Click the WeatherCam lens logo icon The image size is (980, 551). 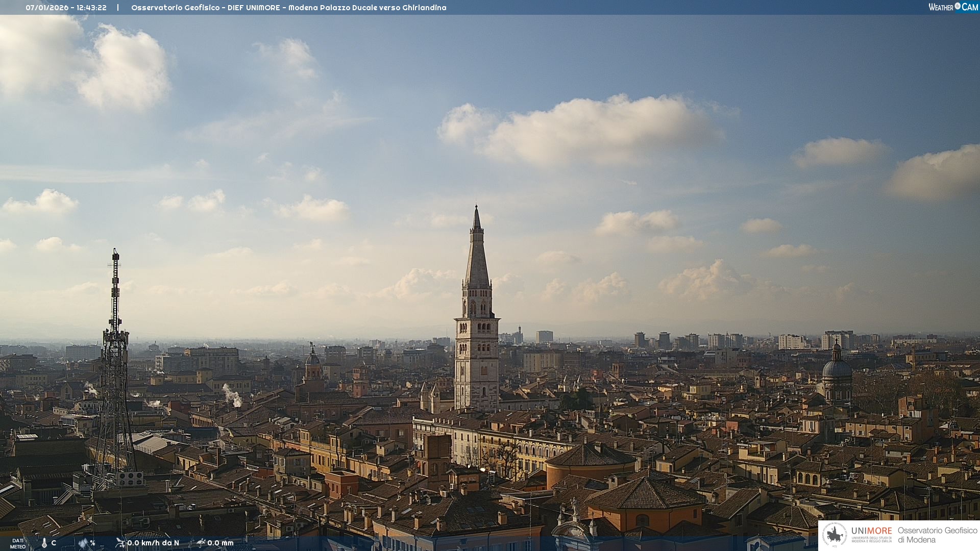coord(958,7)
